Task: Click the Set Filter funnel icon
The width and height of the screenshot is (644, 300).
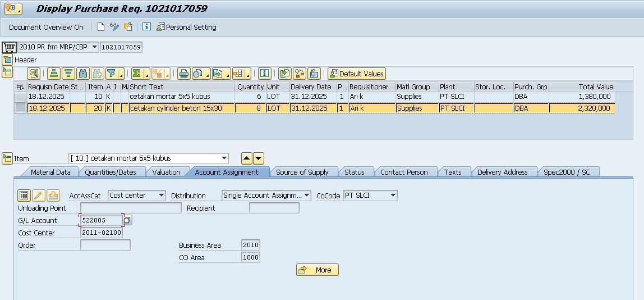Action: tap(111, 74)
